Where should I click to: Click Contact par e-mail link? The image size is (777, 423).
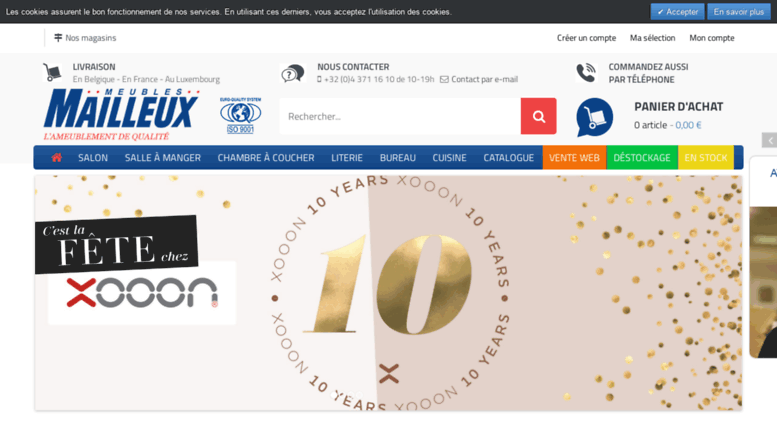point(484,79)
